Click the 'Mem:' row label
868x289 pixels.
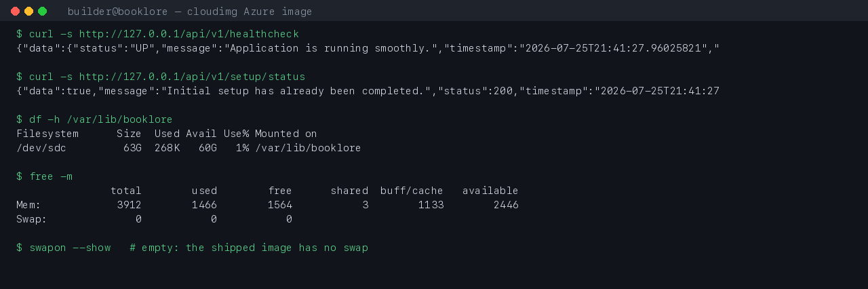coord(28,205)
